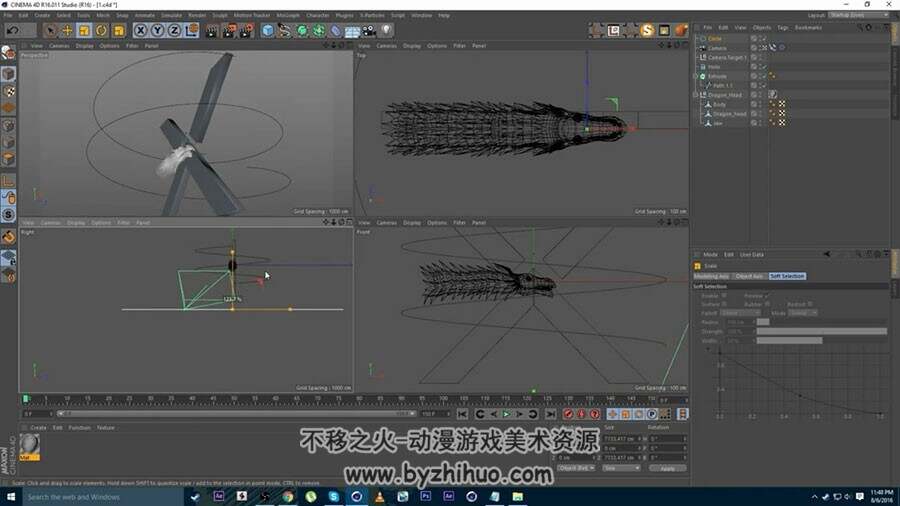Screen dimensions: 900x506
Task: Open the Objects menu in Object Manager
Action: (x=762, y=28)
